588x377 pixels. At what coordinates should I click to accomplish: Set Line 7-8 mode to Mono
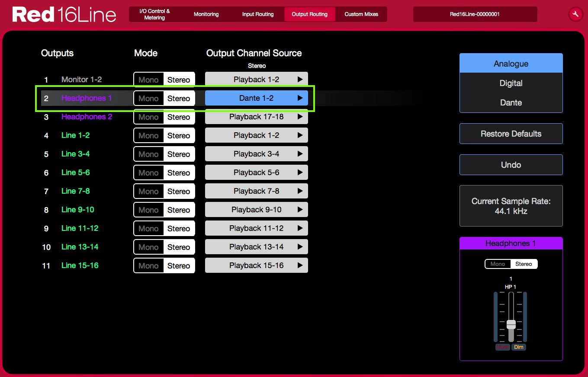[x=148, y=192]
